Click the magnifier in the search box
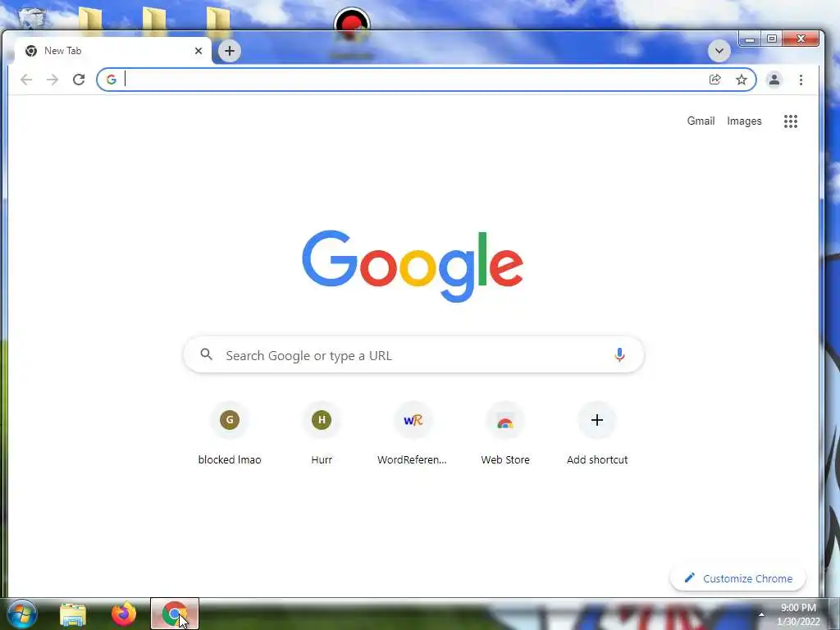840x630 pixels. point(206,354)
